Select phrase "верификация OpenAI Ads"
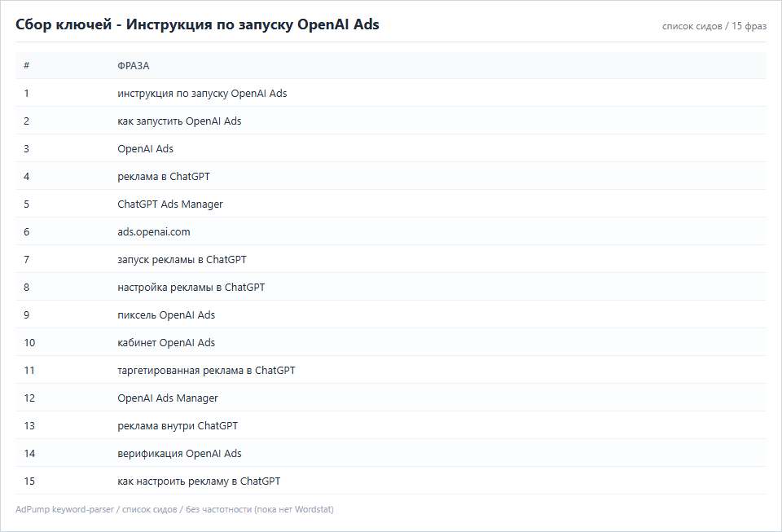Screen dimensions: 782x532 click(x=179, y=454)
